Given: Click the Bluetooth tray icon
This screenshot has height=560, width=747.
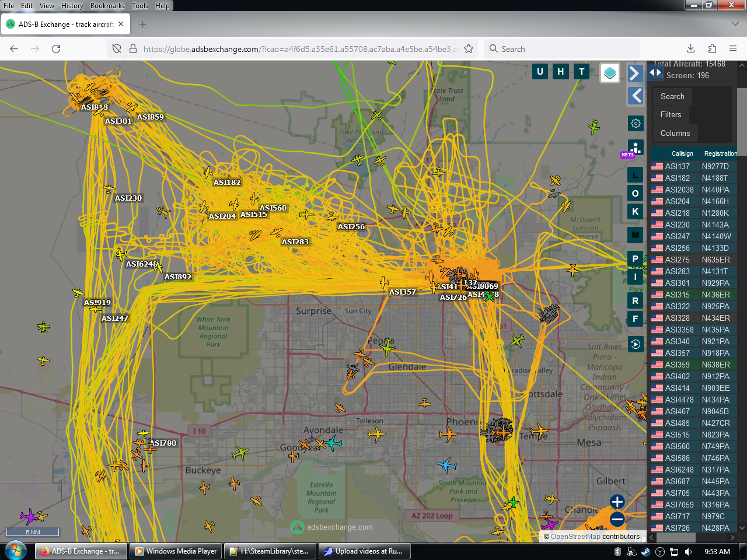Looking at the screenshot, I should click(x=617, y=551).
